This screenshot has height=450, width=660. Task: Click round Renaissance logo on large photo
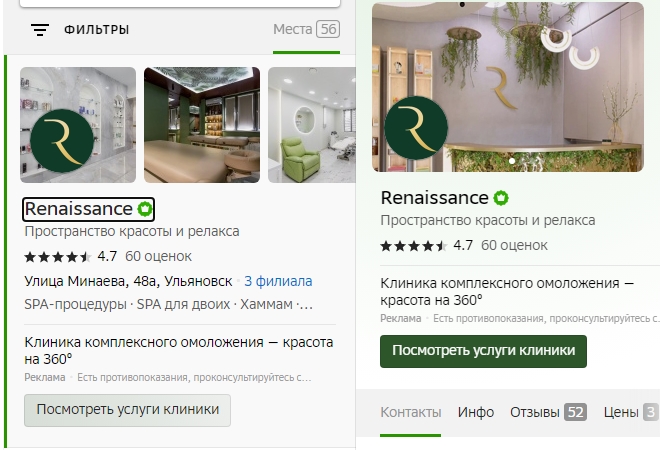416,128
